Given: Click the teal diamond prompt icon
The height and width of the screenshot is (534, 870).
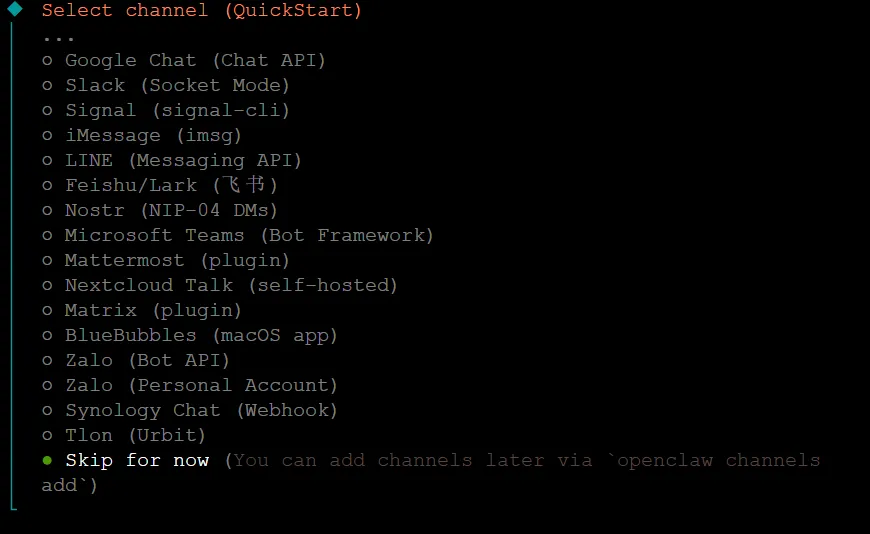Looking at the screenshot, I should click(x=14, y=10).
